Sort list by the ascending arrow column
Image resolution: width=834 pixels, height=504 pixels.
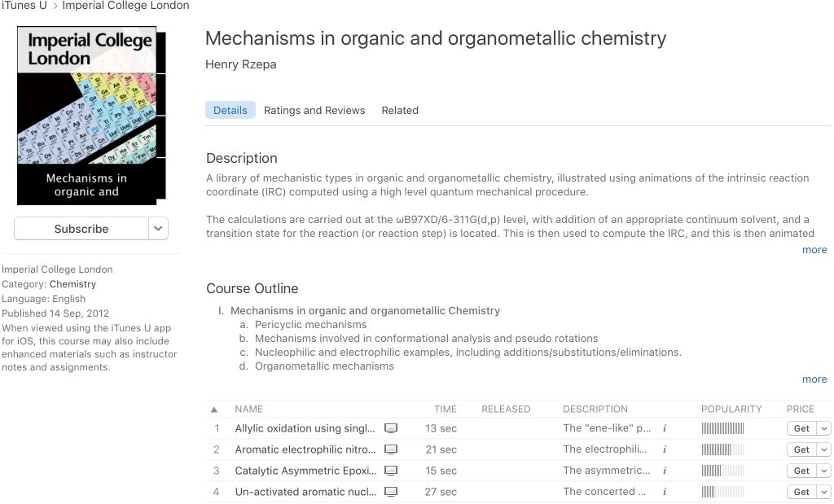click(214, 410)
